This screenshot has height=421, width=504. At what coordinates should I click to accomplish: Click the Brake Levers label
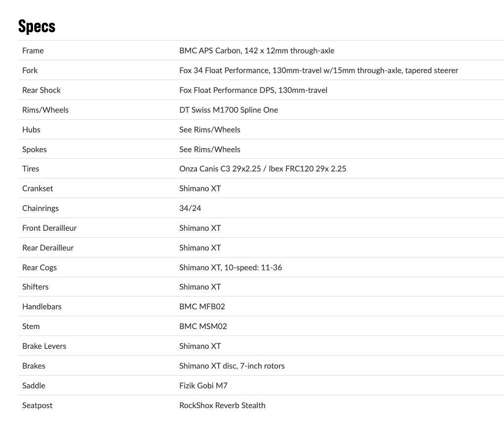(44, 346)
